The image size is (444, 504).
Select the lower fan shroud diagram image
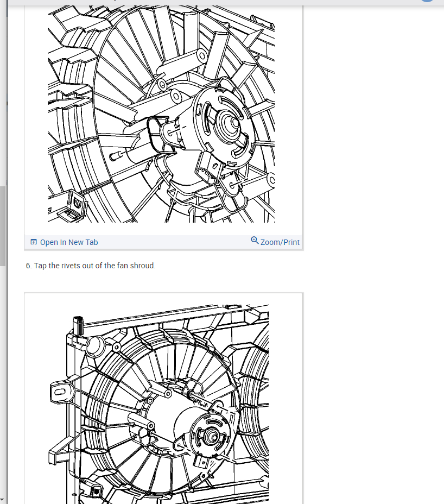[160, 404]
